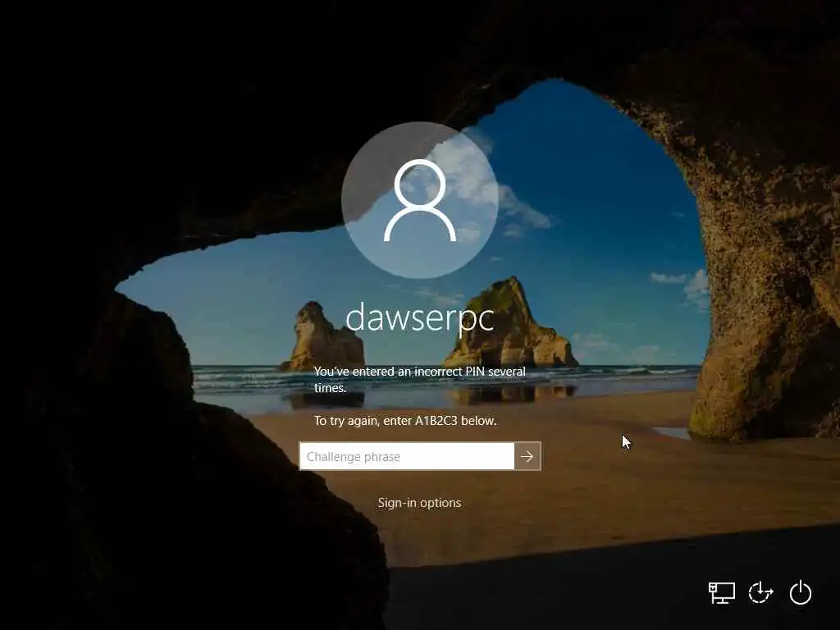Click the incorrect PIN warning message
The image size is (840, 630).
(420, 379)
